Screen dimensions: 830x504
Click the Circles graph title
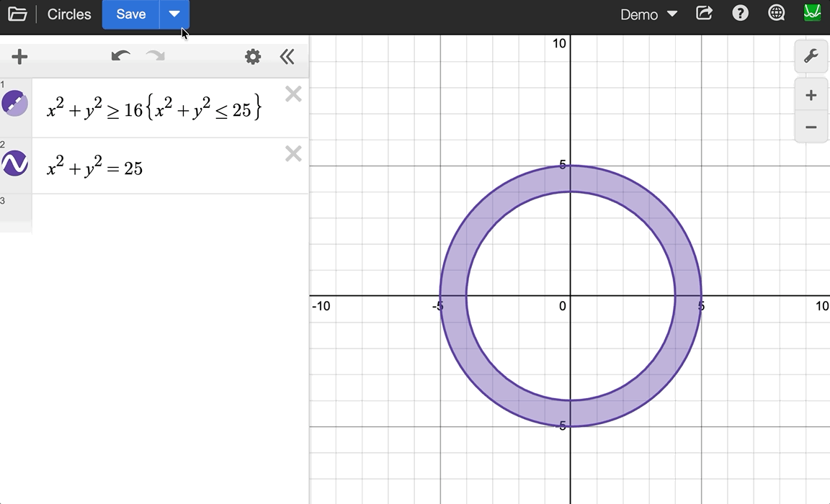(x=69, y=14)
